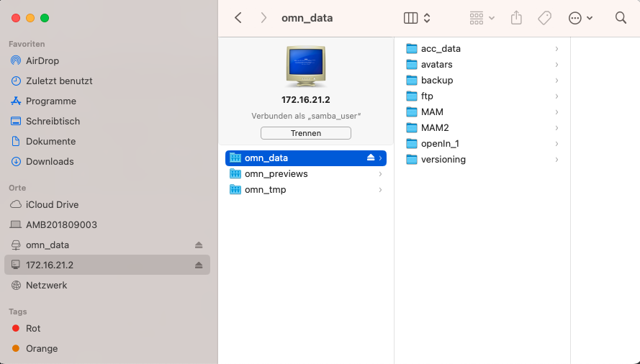Go back with the left chevron
This screenshot has width=640, height=364.
tap(238, 18)
